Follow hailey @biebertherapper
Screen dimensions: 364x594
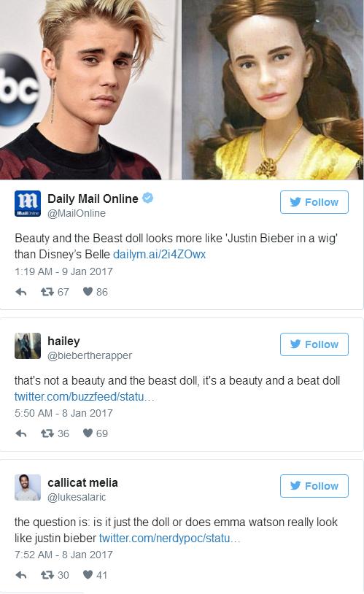tap(314, 344)
